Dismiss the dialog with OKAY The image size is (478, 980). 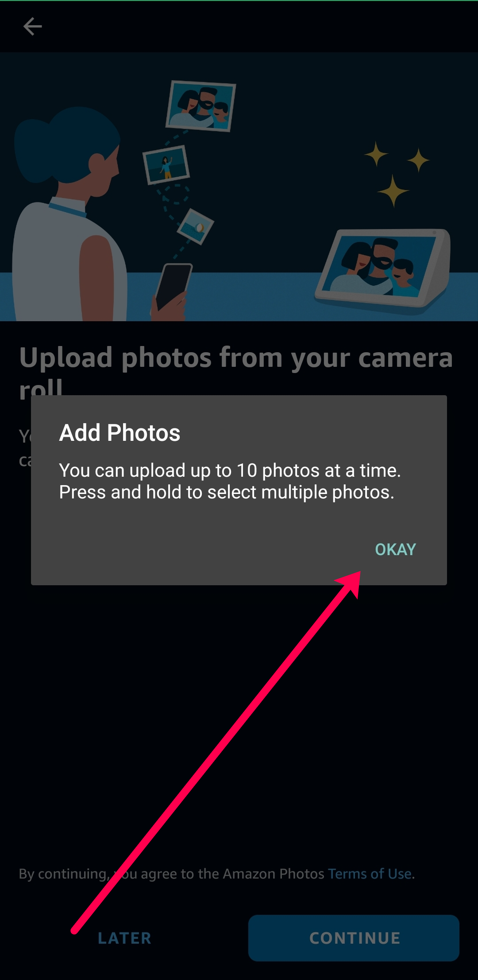pyautogui.click(x=395, y=549)
